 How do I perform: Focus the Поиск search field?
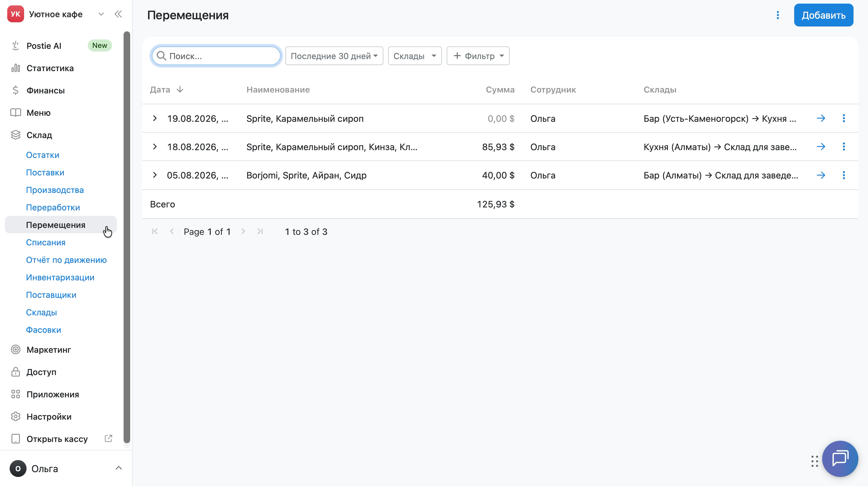click(216, 56)
